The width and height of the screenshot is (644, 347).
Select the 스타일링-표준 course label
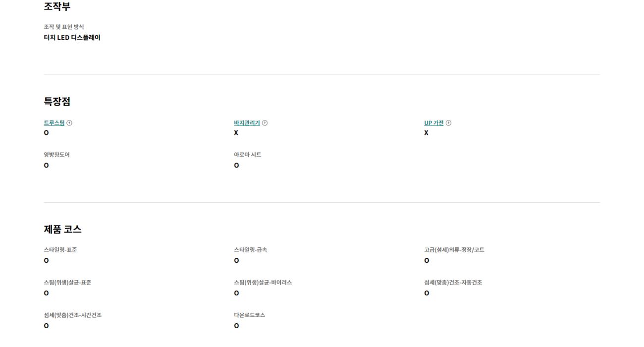tap(60, 250)
